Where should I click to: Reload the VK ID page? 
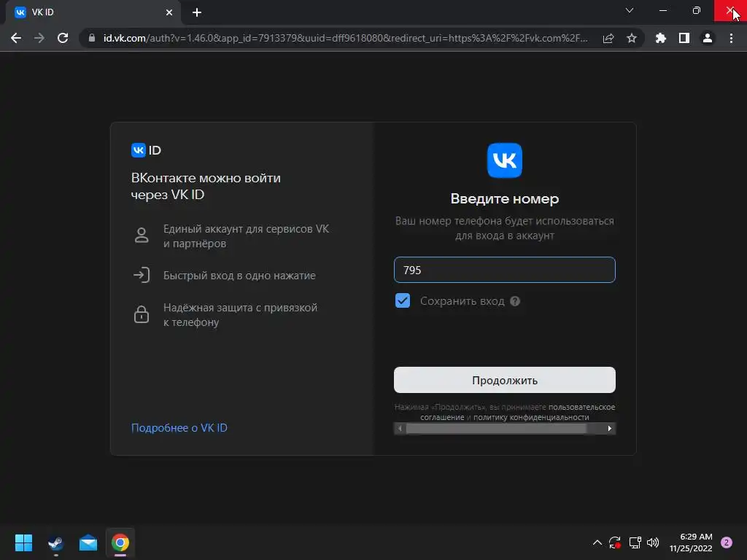tap(63, 38)
